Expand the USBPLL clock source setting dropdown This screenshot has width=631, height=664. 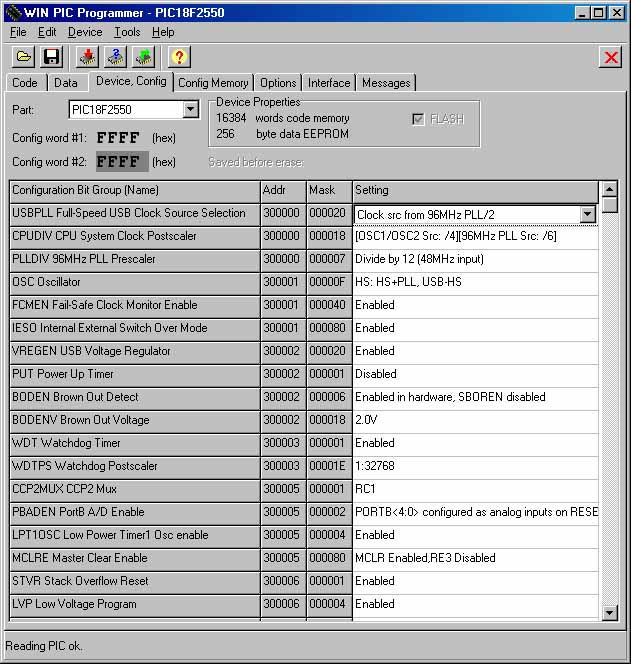(x=587, y=214)
